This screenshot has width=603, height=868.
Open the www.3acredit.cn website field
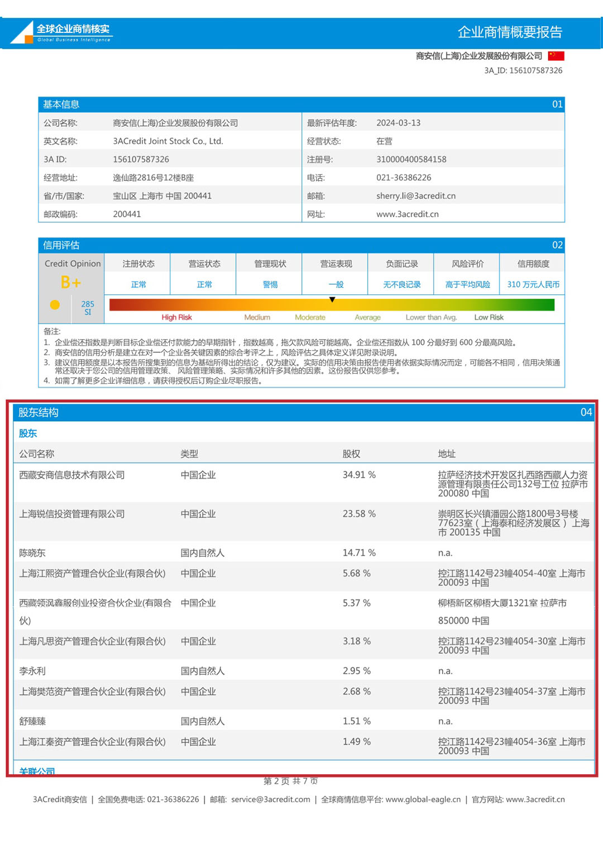[x=407, y=214]
